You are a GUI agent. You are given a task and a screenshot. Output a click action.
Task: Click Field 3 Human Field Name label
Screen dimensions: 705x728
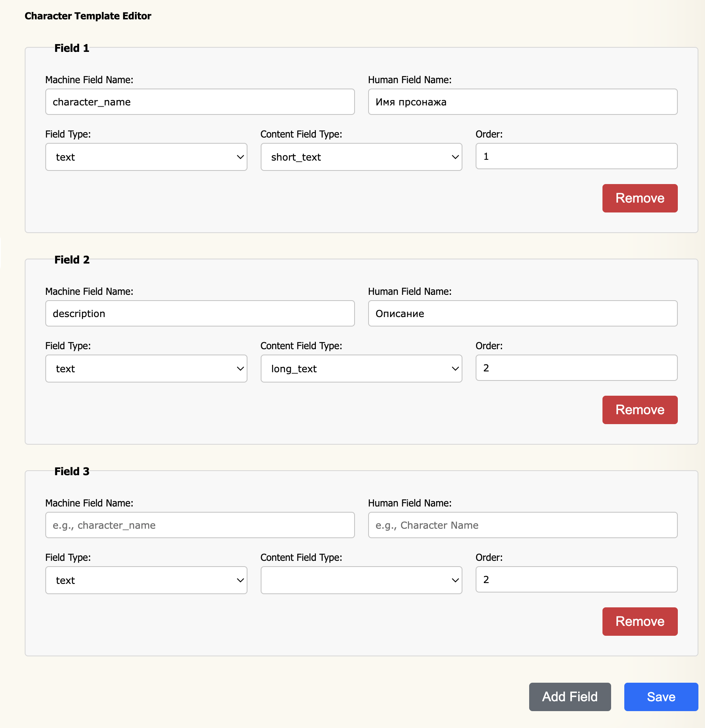pos(410,503)
